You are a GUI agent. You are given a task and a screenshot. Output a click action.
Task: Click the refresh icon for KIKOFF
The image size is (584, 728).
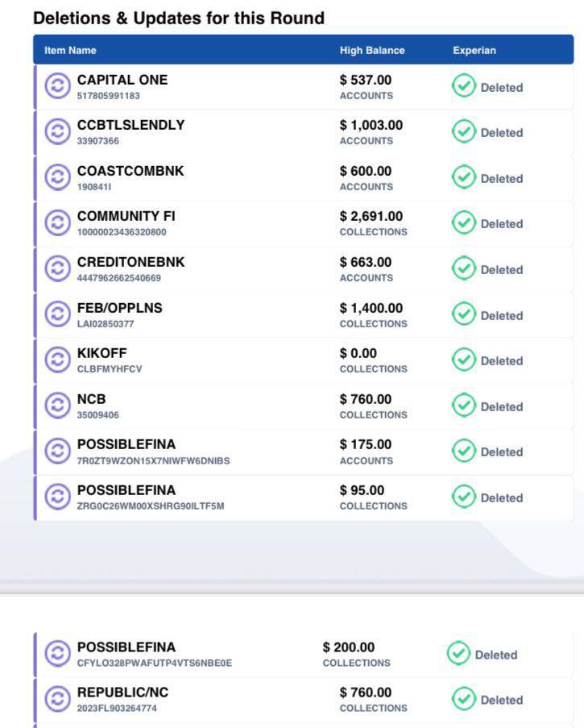[x=57, y=360]
